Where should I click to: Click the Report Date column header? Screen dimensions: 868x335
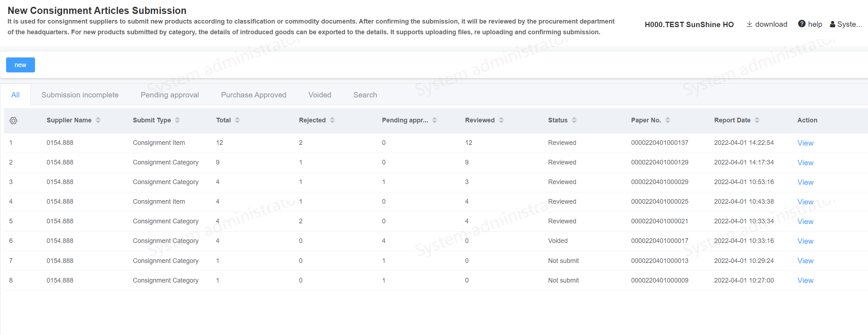732,120
